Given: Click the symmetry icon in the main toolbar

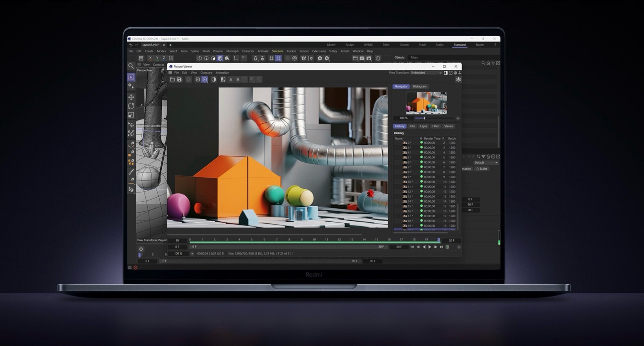Looking at the screenshot, I should click(304, 58).
